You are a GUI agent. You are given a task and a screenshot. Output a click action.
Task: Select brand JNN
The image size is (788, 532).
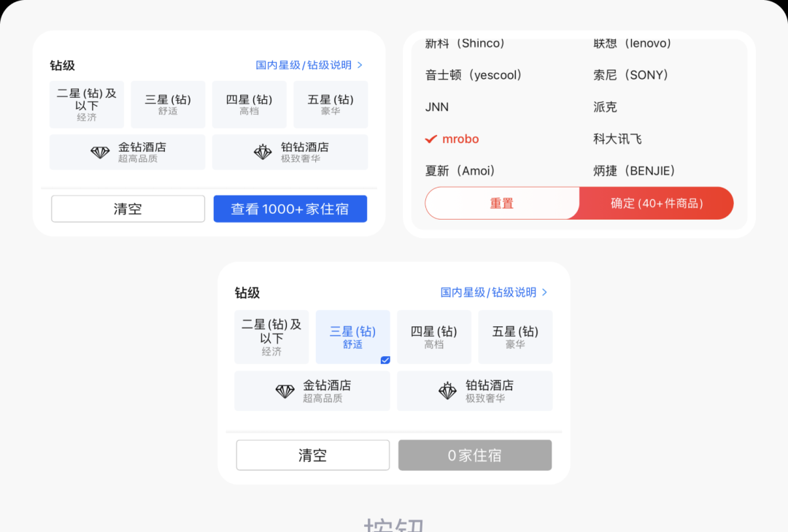pos(437,107)
